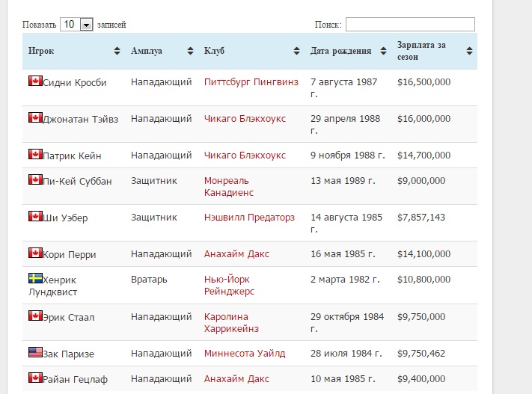Follow the Монреаль Канадиенс link
The height and width of the screenshot is (394, 532).
[x=229, y=186]
